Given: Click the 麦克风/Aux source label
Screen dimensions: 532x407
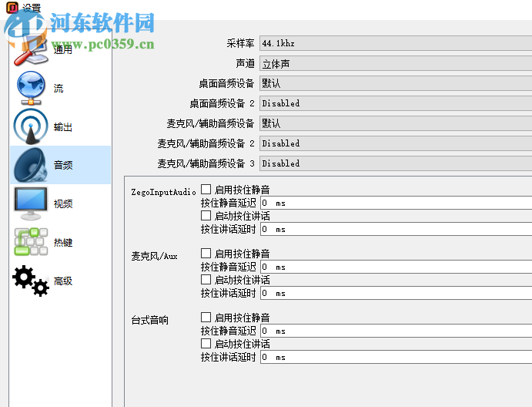Looking at the screenshot, I should [155, 256].
